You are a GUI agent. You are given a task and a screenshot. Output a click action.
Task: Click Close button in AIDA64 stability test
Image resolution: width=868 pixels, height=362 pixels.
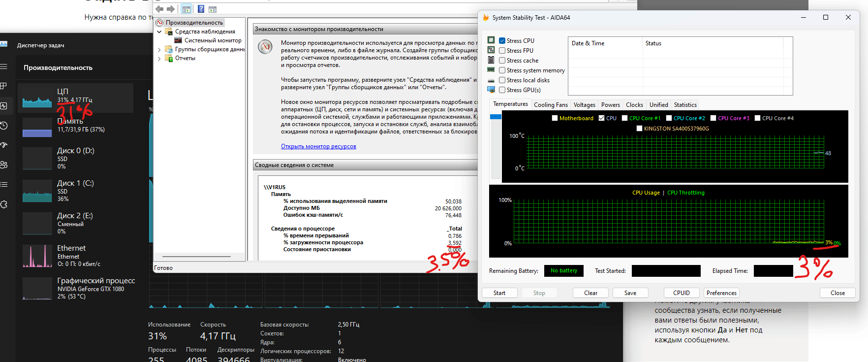pyautogui.click(x=838, y=293)
